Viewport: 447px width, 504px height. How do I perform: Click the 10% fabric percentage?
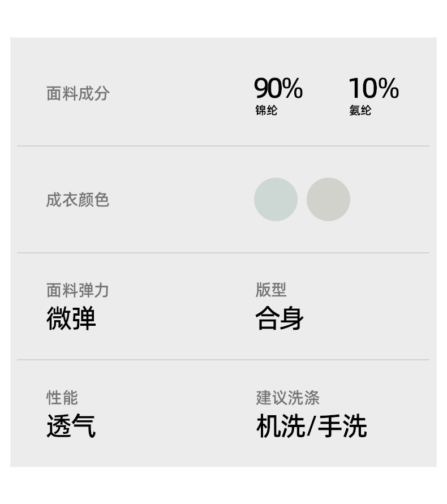coord(373,89)
